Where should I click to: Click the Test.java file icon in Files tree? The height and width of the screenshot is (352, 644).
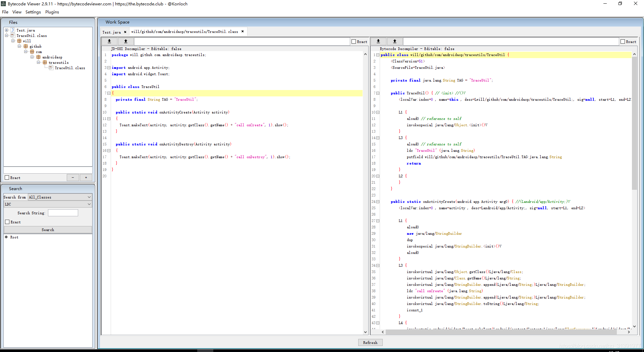[13, 30]
